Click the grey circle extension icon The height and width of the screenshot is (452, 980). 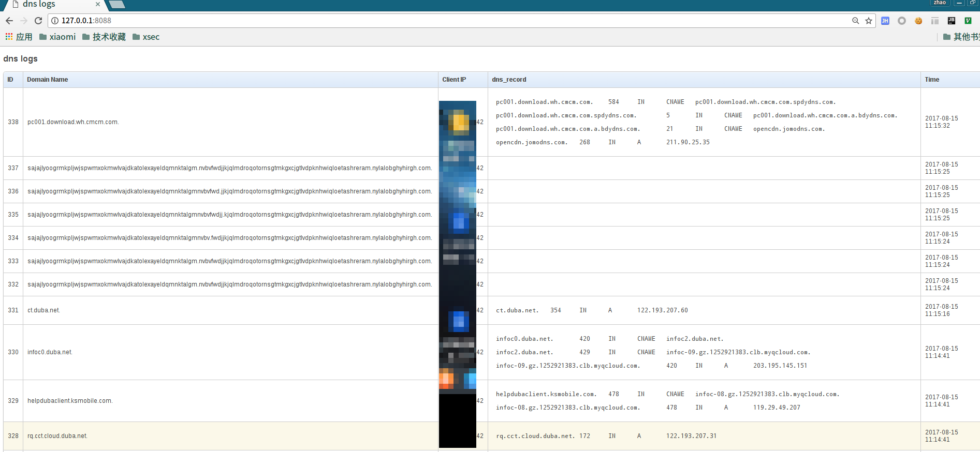click(902, 21)
